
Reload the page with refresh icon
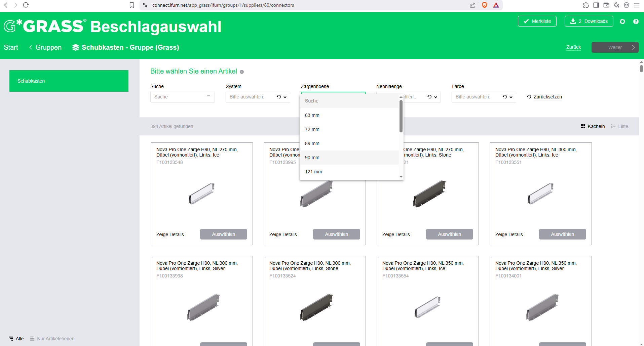click(x=26, y=5)
